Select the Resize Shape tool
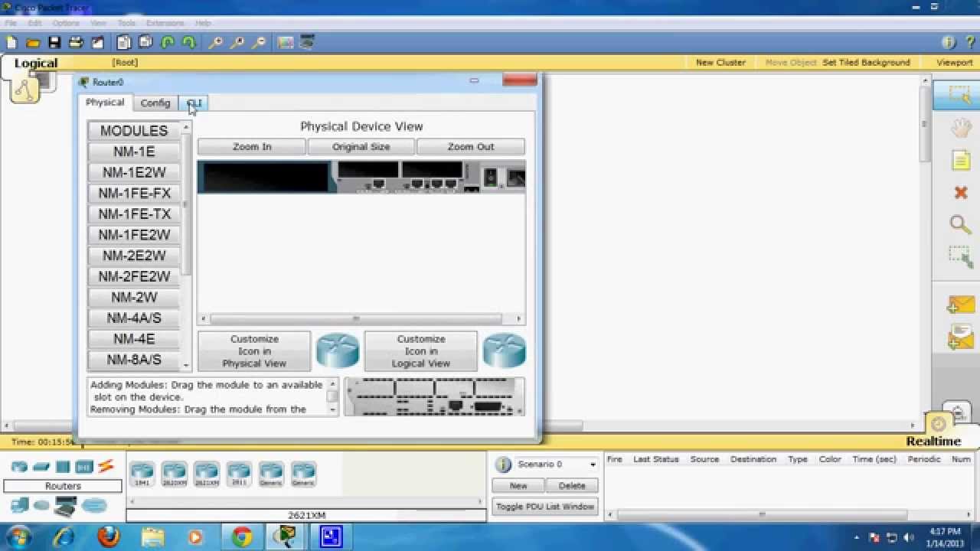The height and width of the screenshot is (551, 980). click(960, 256)
